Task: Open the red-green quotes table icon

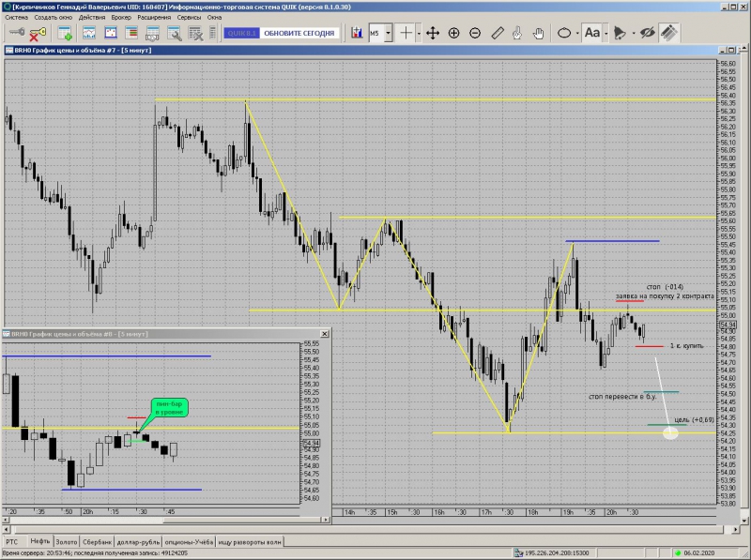Action: (x=131, y=33)
